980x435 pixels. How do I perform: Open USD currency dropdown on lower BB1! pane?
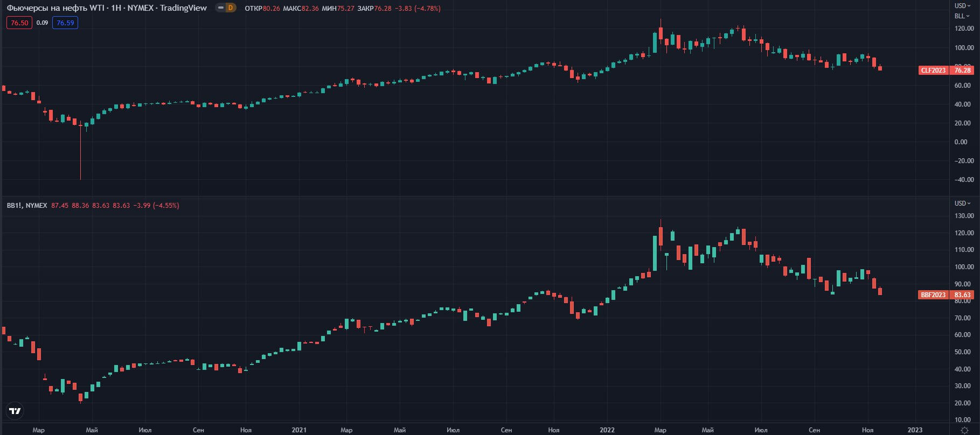[x=962, y=204]
